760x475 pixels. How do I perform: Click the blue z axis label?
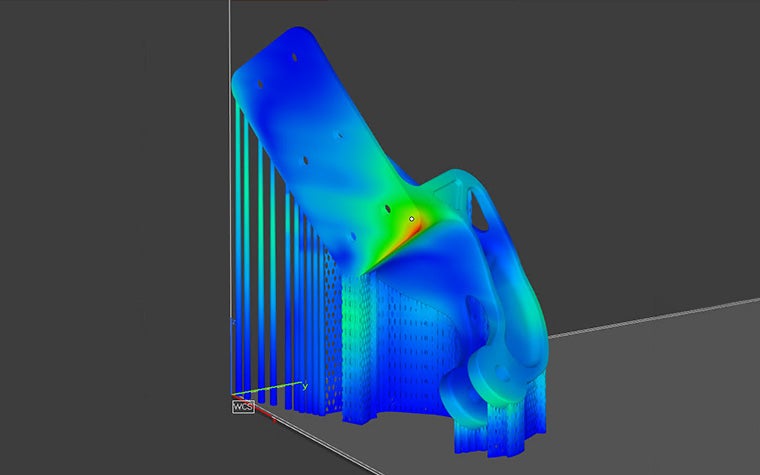coord(233,322)
